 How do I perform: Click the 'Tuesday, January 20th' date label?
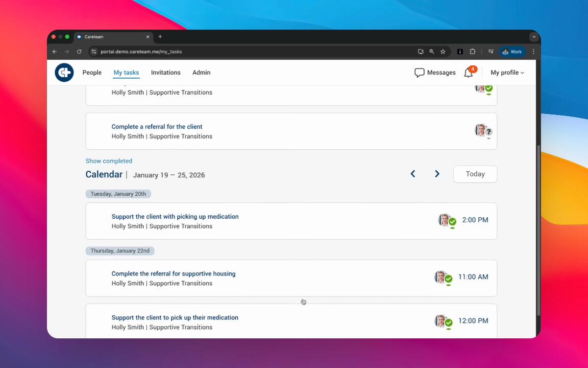118,194
